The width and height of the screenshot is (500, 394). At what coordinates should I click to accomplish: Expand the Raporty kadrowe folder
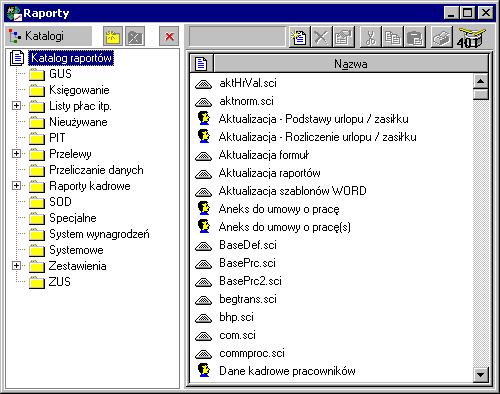[16, 186]
